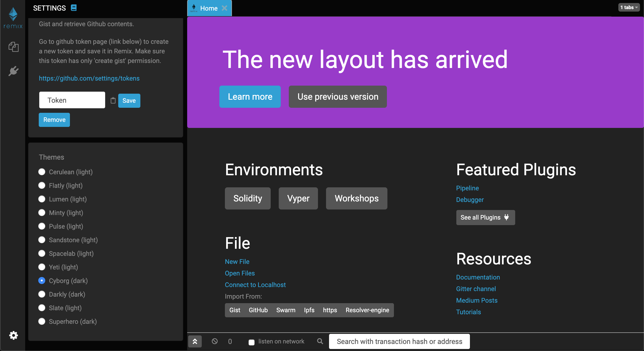Select the Slate (light) theme
This screenshot has width=644, height=351.
pos(42,308)
